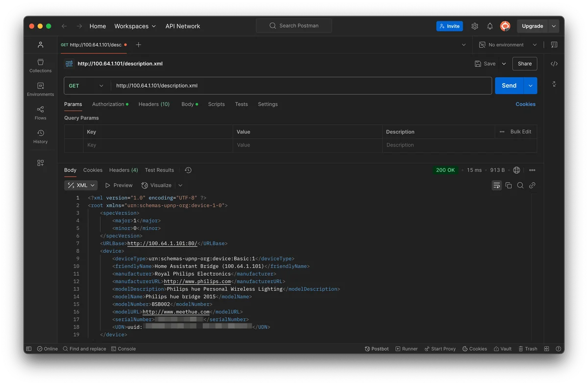Expand the Upgrade dropdown arrow

[x=554, y=26]
